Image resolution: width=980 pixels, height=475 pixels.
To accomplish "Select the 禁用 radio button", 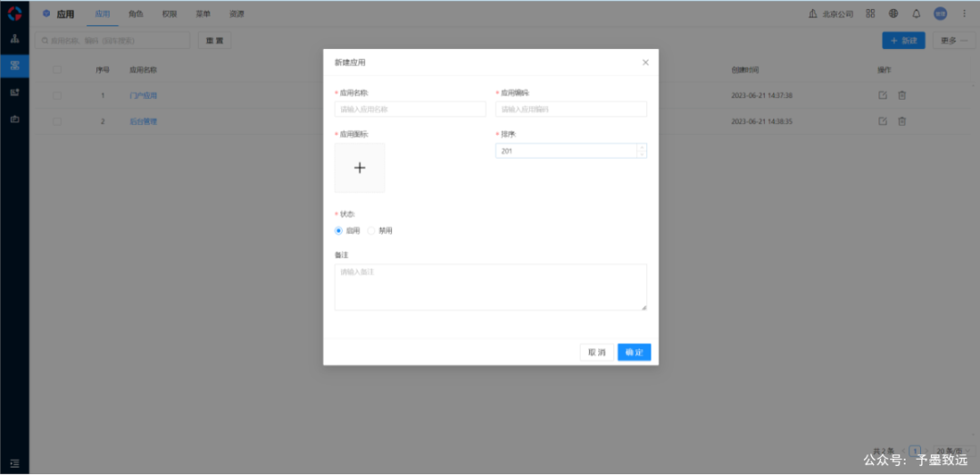I will pyautogui.click(x=371, y=230).
